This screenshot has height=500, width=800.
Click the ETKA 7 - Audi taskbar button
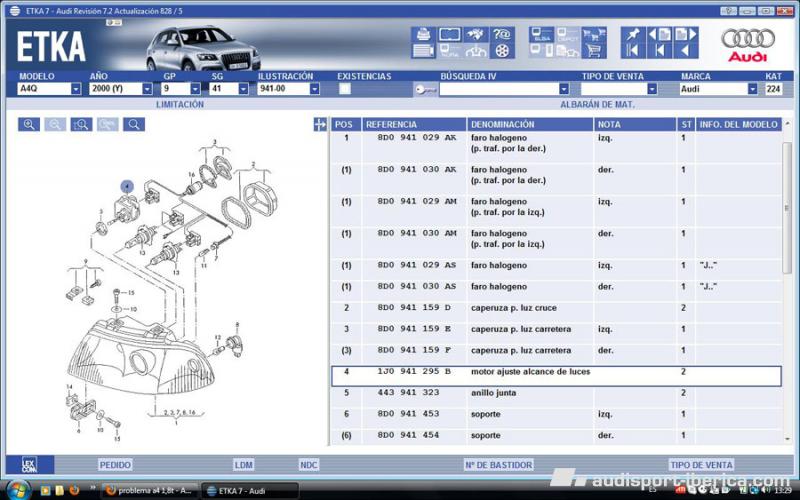pos(249,491)
